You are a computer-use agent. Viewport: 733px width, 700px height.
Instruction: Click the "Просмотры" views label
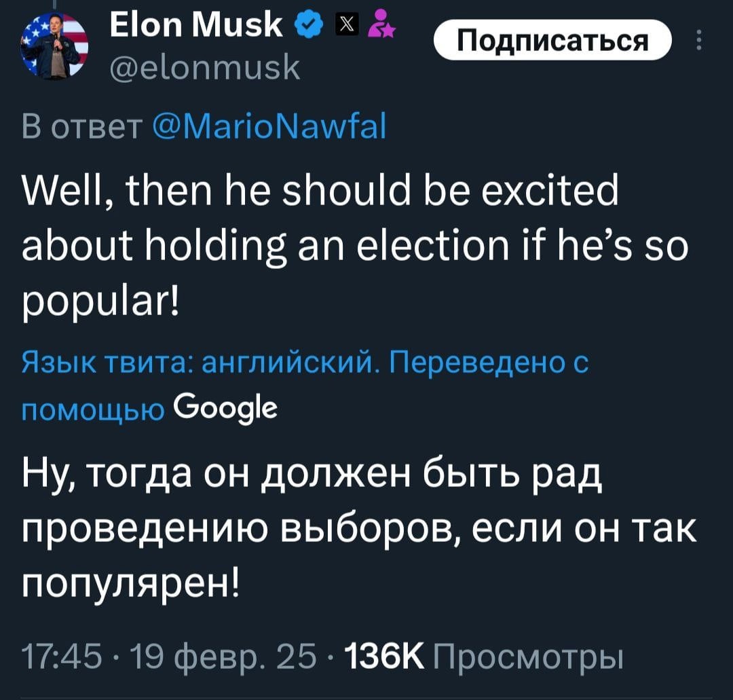click(527, 657)
